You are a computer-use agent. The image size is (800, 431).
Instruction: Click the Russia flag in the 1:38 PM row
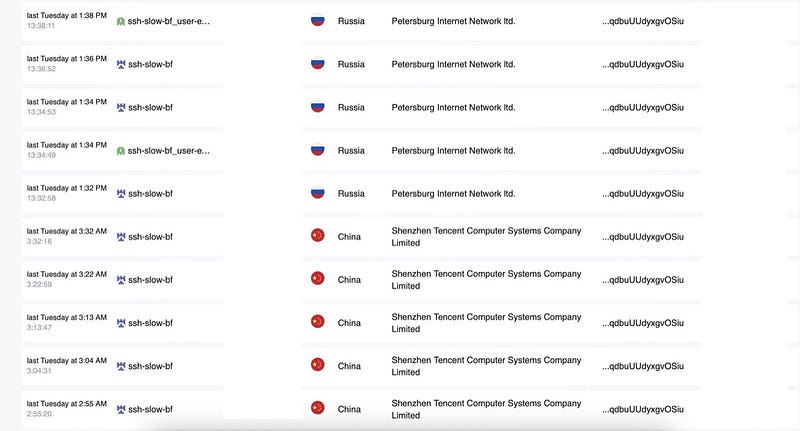click(x=318, y=20)
